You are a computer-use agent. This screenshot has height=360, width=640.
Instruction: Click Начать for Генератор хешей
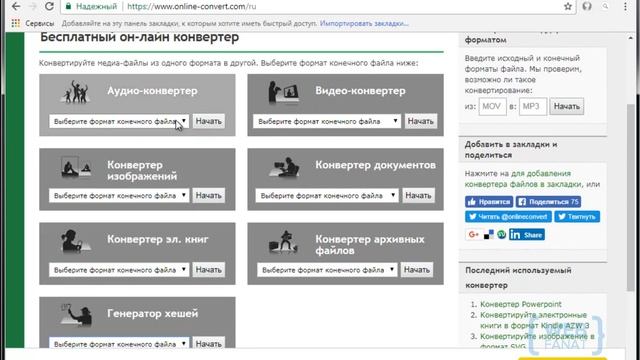[x=209, y=343]
